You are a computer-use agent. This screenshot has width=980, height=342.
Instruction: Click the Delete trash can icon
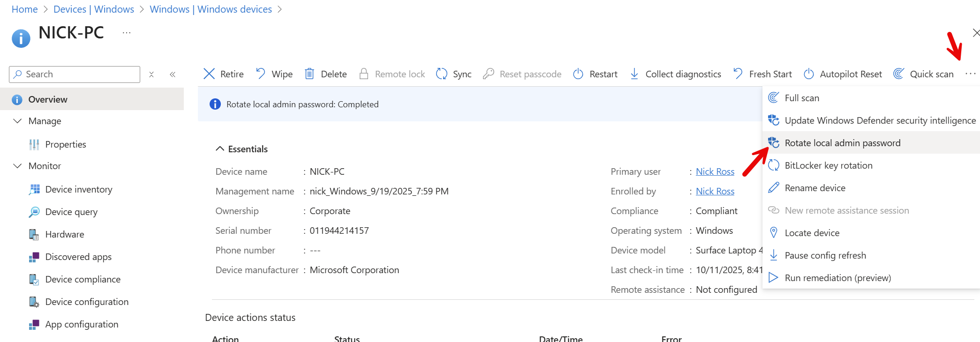309,74
